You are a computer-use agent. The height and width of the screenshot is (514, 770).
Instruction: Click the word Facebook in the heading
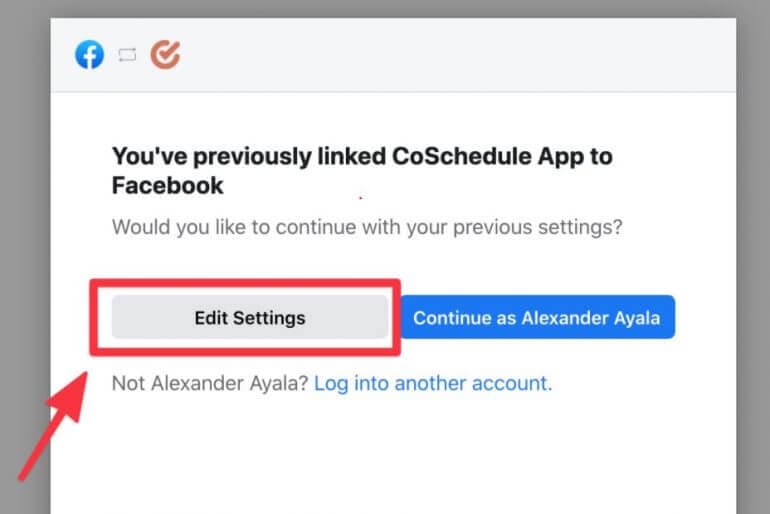[x=167, y=186]
